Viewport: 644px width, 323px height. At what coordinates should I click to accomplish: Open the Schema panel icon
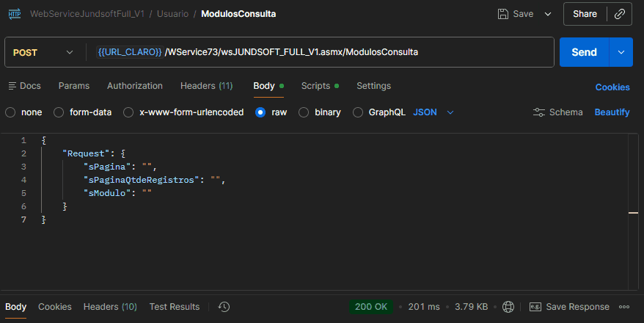point(539,112)
